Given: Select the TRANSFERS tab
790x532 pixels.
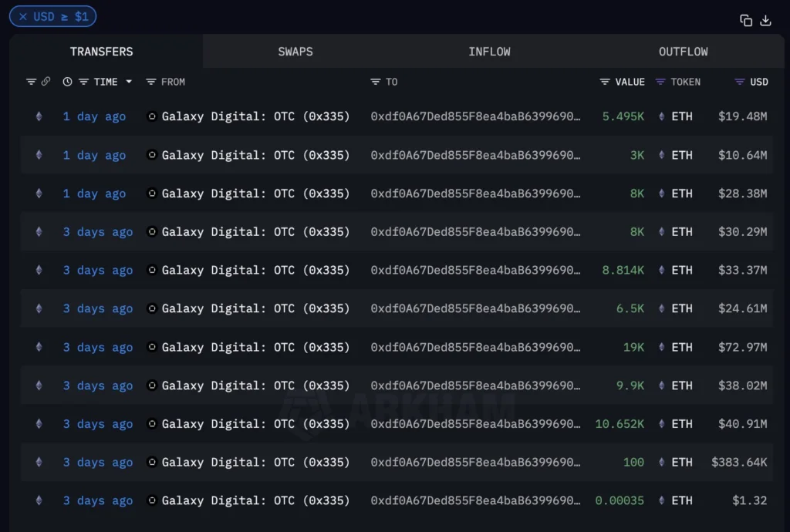Looking at the screenshot, I should pyautogui.click(x=101, y=52).
